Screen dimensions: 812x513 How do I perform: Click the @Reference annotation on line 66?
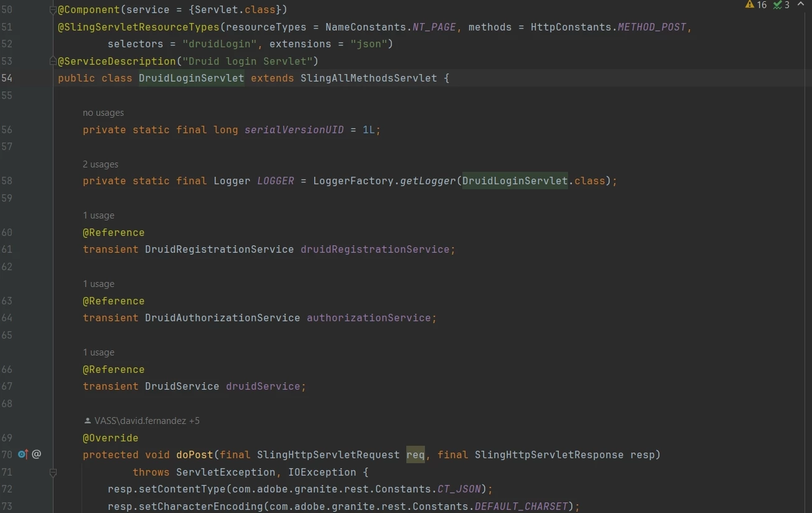coord(114,369)
